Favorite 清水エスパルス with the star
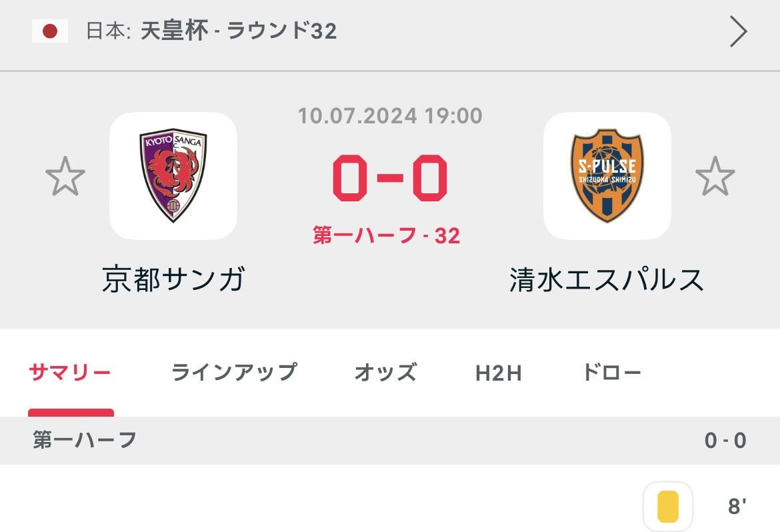Image resolution: width=780 pixels, height=532 pixels. 715,177
